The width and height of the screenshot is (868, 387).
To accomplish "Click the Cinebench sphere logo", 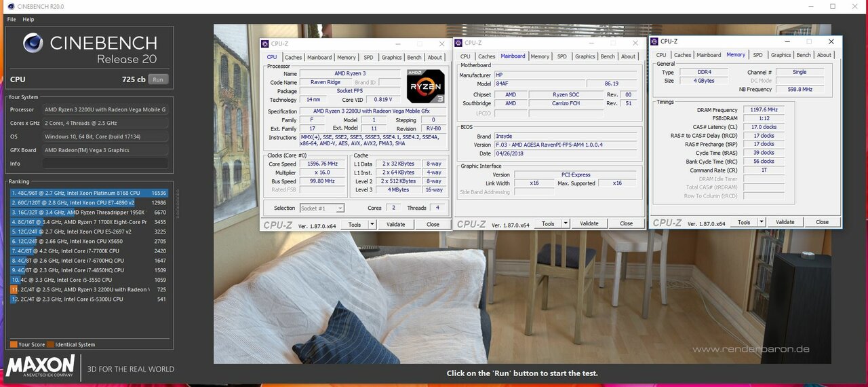I will pyautogui.click(x=33, y=43).
